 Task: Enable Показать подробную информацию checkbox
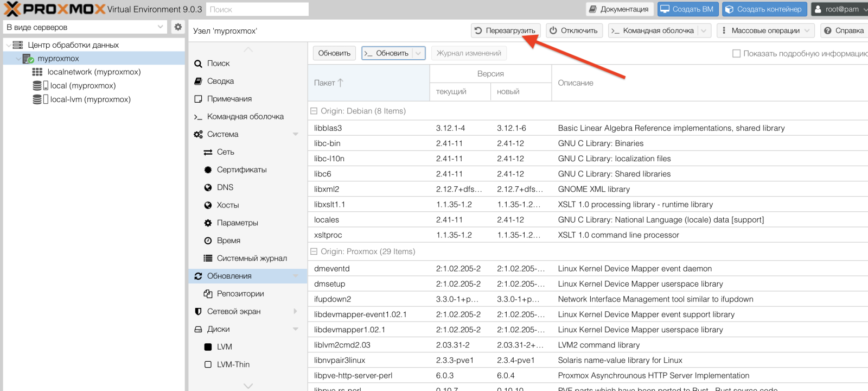pos(736,53)
